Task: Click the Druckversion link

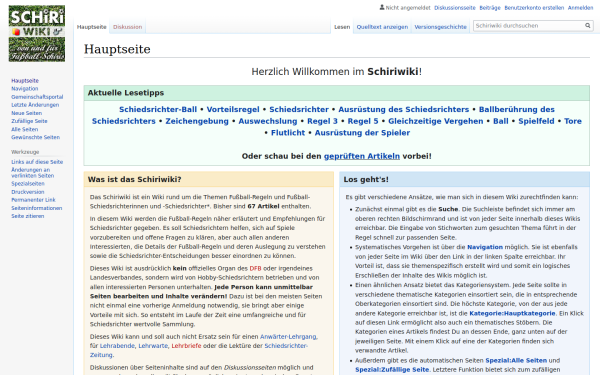Action: (28, 192)
